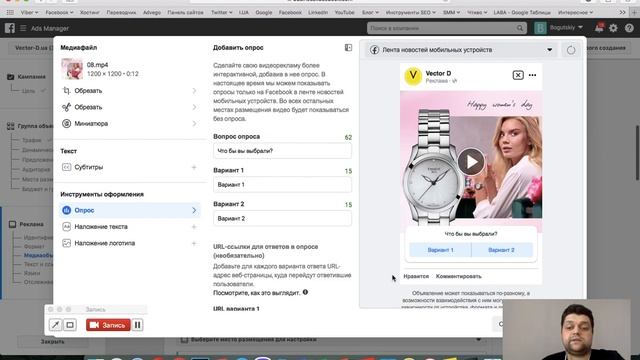Screen dimensions: 640x360
Task: Click the Facebook logo in Ads Manager header
Action: [x=10, y=28]
